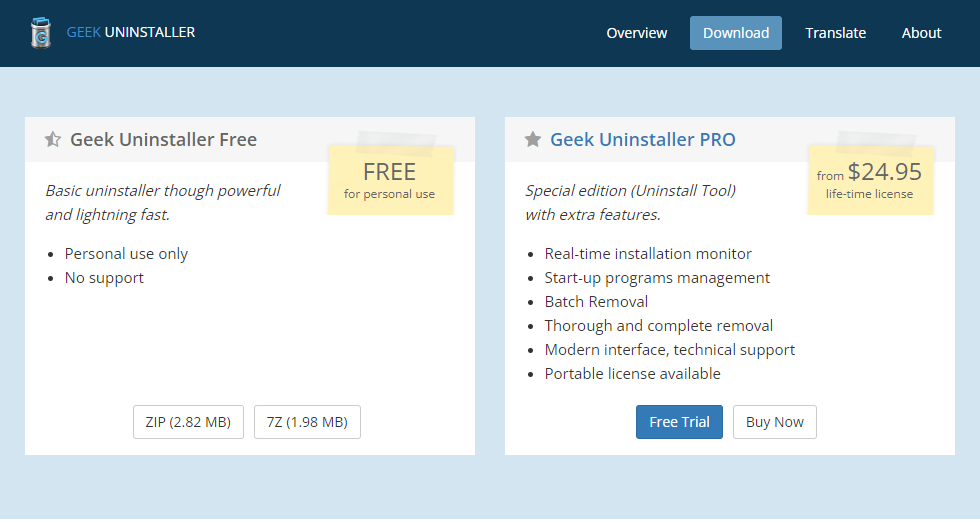Screen dimensions: 980x523
Task: Select the Download nav tab
Action: pos(736,33)
